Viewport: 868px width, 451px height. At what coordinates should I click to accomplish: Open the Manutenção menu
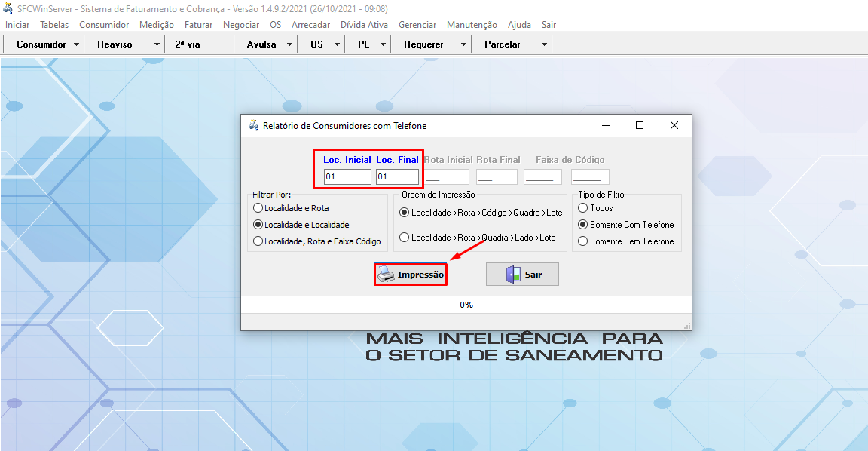pos(472,25)
